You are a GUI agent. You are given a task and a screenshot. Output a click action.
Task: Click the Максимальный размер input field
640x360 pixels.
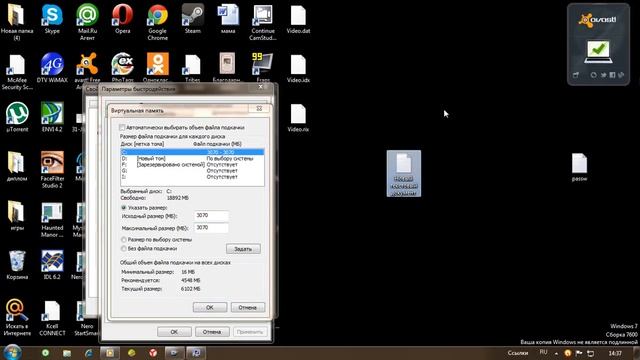[211, 228]
